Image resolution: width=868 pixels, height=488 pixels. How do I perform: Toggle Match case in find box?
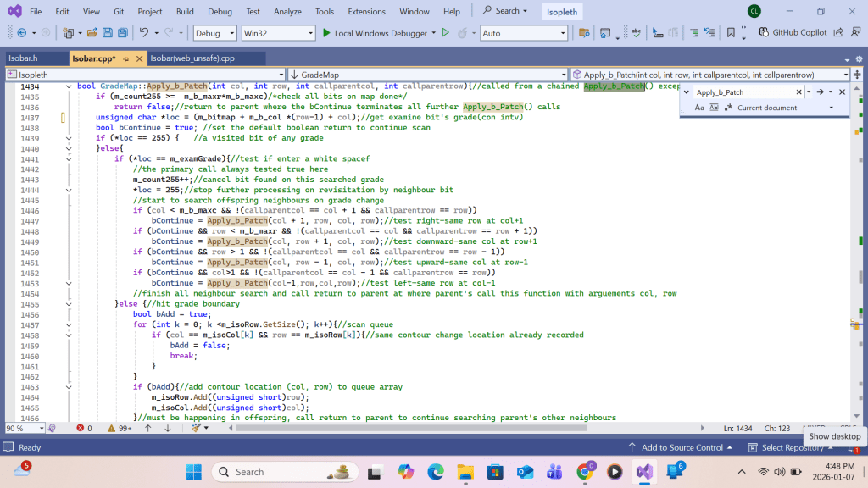pyautogui.click(x=699, y=108)
